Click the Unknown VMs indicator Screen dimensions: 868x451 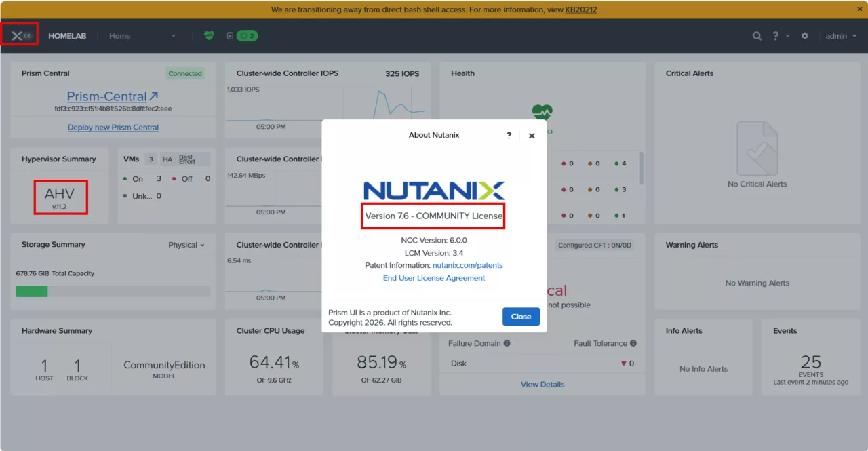(x=125, y=196)
